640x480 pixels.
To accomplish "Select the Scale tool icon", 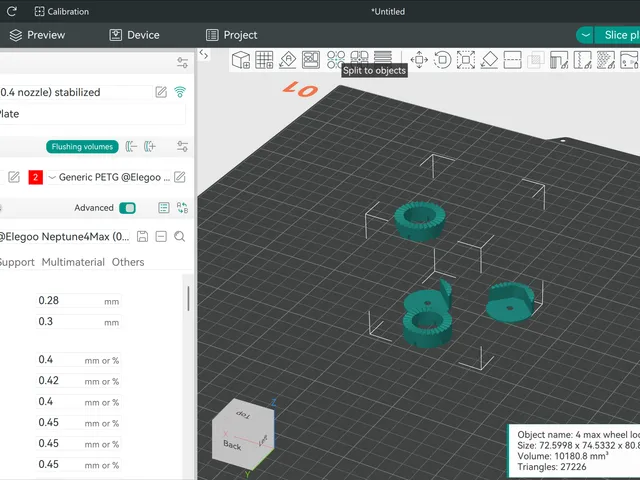I will (466, 60).
